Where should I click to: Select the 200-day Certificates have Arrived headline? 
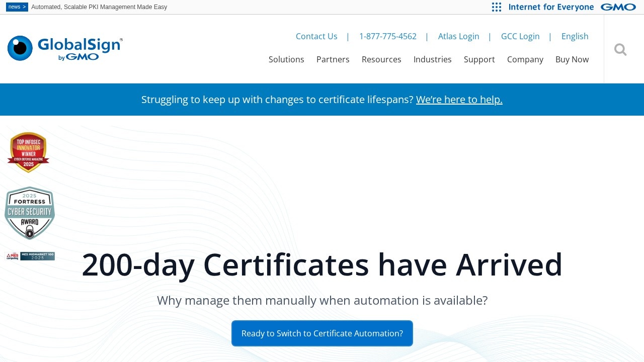click(x=322, y=264)
